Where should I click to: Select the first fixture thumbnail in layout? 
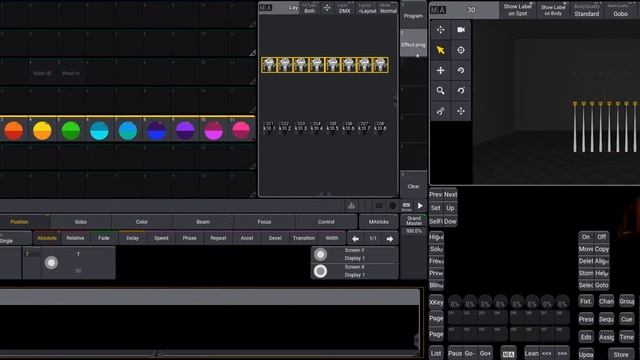click(x=269, y=64)
